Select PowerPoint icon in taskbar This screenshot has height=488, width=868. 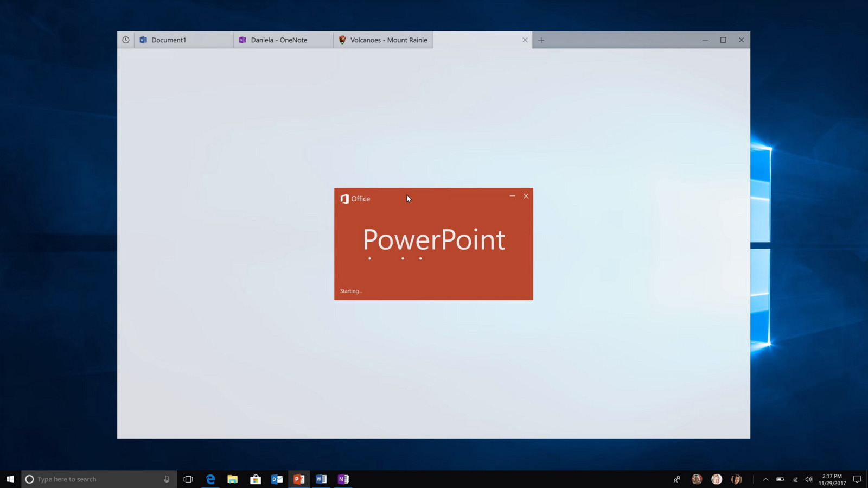pos(299,479)
